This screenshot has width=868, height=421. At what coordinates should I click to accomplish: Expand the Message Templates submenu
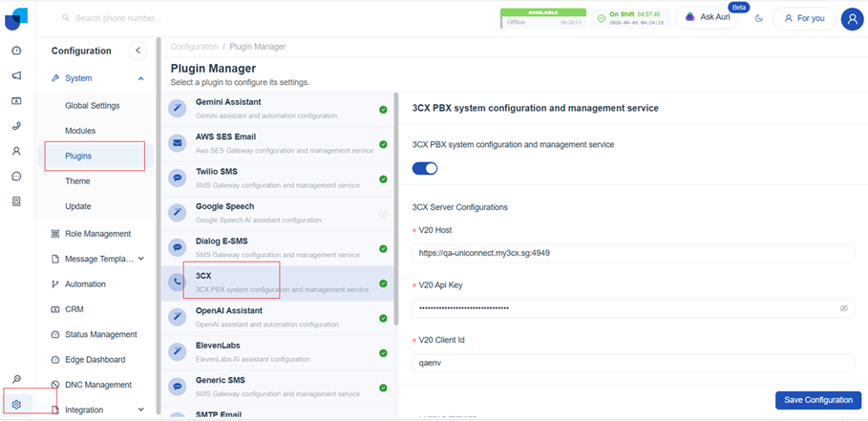[141, 259]
